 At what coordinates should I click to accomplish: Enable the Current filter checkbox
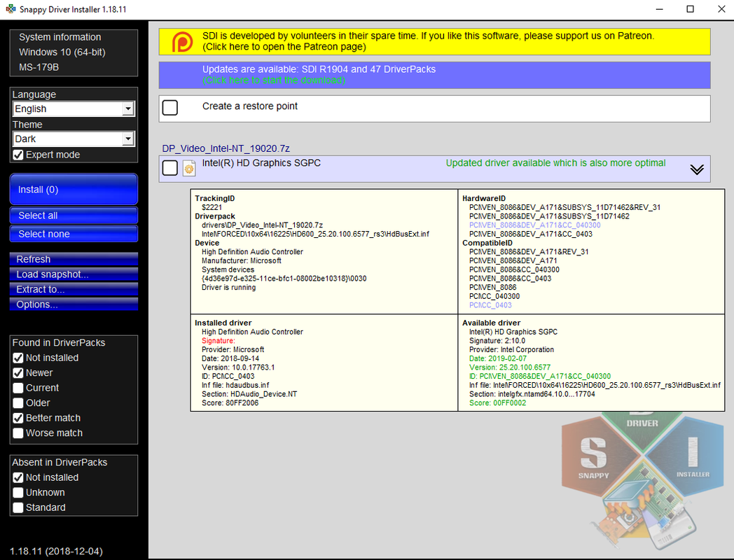pyautogui.click(x=18, y=388)
